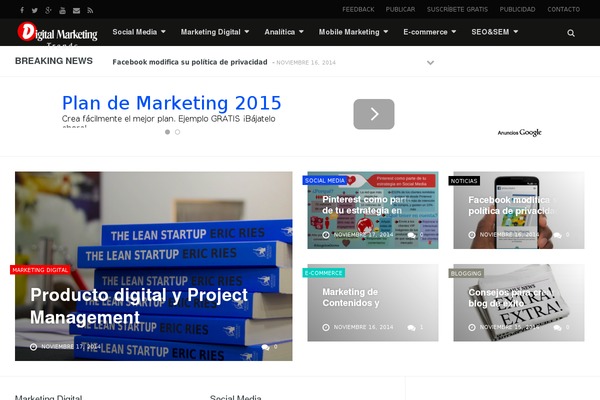
Task: Open the Google Plus social icon
Action: click(48, 10)
